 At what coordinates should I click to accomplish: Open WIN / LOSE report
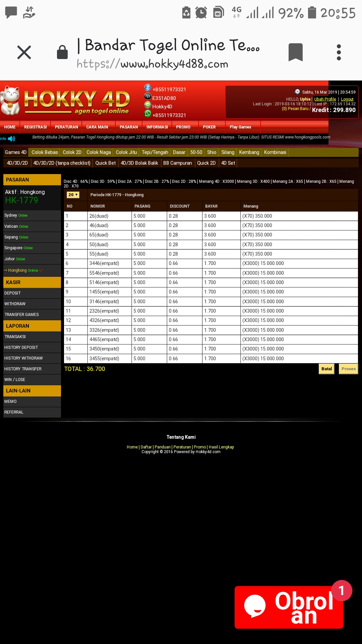point(32,380)
